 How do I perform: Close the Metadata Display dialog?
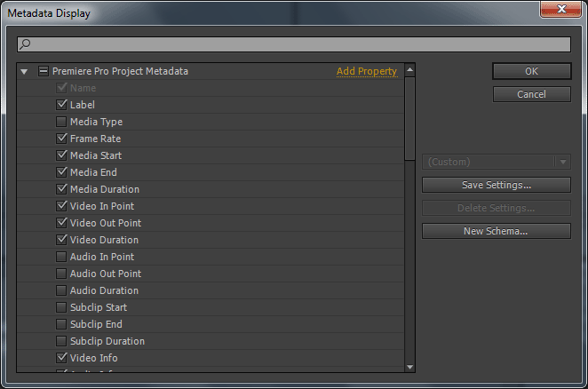point(561,9)
